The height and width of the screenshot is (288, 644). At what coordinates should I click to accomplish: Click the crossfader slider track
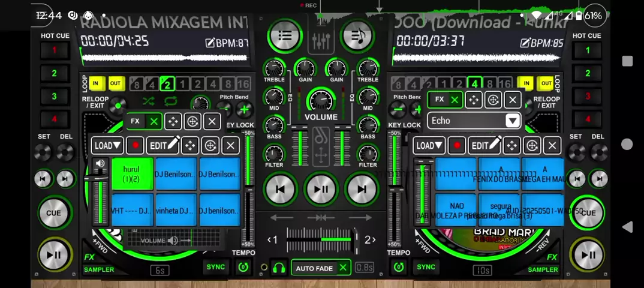pyautogui.click(x=321, y=240)
